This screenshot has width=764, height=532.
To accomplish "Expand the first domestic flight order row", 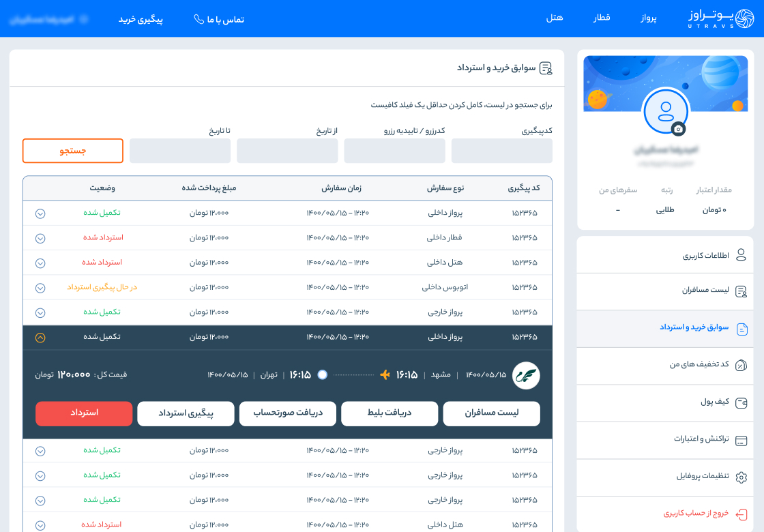I will click(40, 213).
